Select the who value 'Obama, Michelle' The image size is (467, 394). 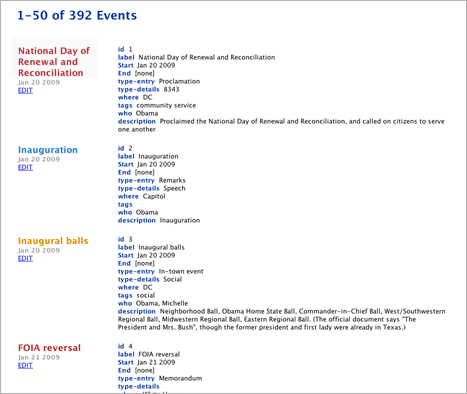(x=162, y=303)
